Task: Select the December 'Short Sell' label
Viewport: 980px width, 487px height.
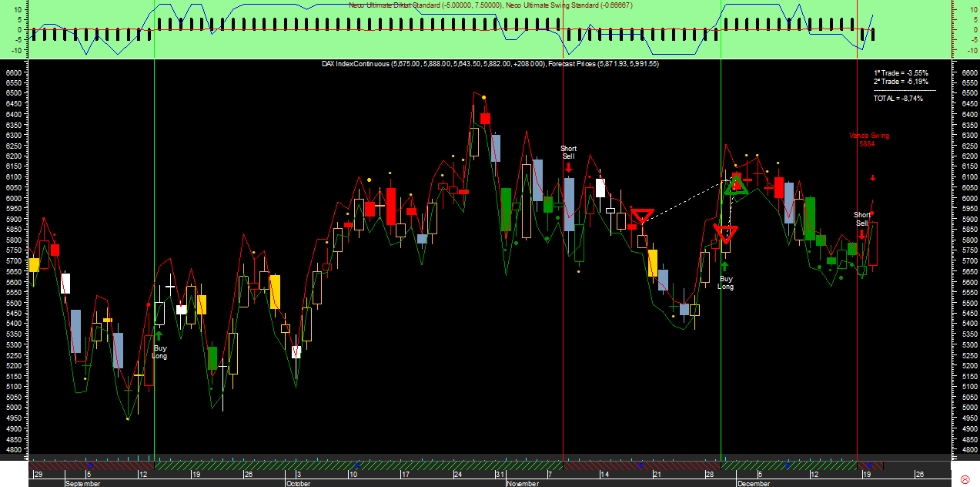Action: (x=861, y=219)
